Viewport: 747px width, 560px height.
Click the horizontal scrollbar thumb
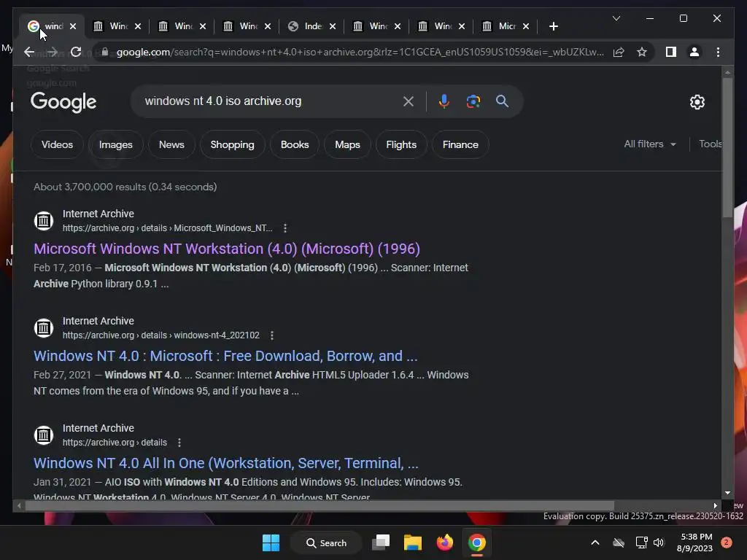tap(320, 506)
